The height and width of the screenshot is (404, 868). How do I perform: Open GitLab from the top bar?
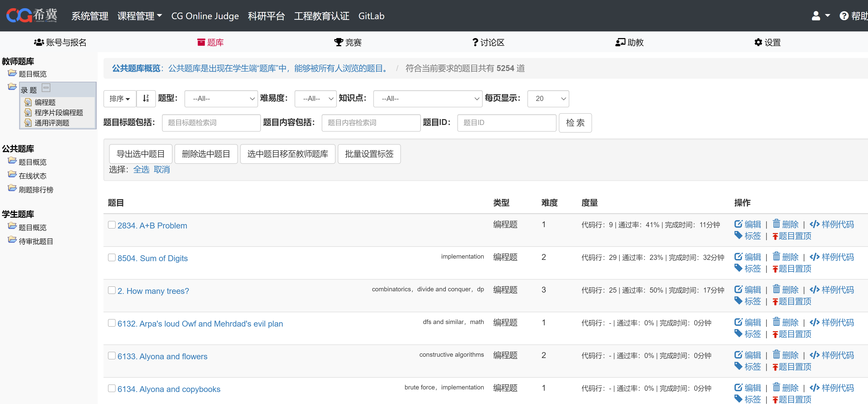371,16
